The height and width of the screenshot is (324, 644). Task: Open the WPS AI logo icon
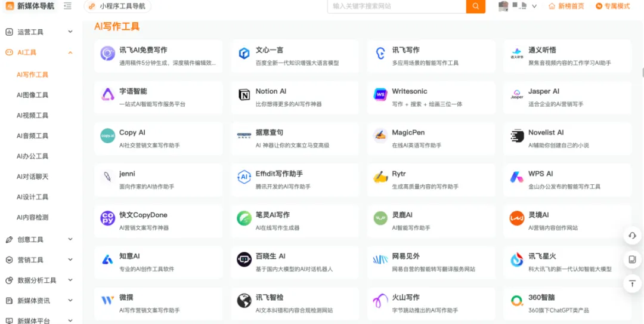pos(516,177)
